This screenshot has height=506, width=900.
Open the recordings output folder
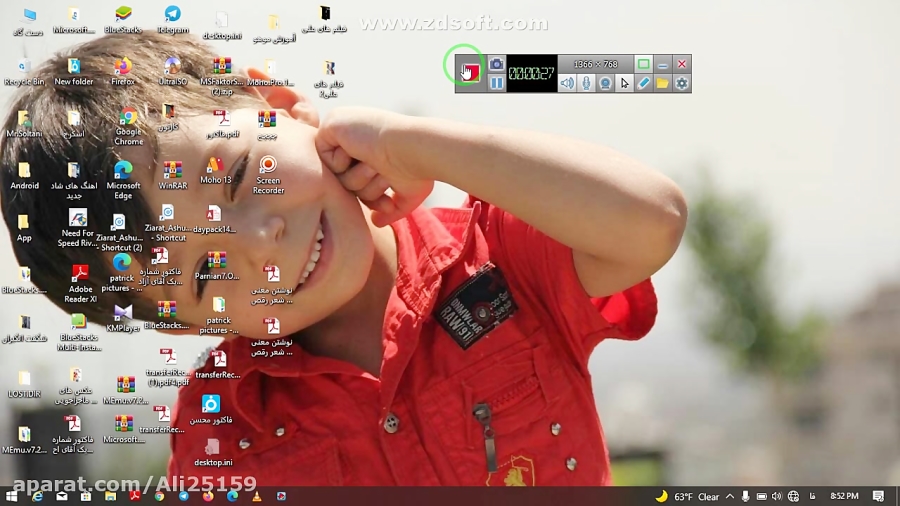point(662,83)
